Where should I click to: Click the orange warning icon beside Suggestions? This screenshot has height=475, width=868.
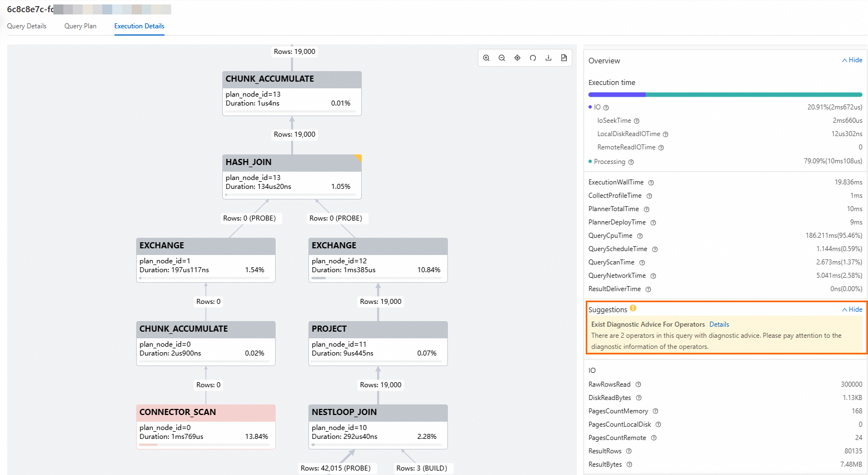coord(633,308)
